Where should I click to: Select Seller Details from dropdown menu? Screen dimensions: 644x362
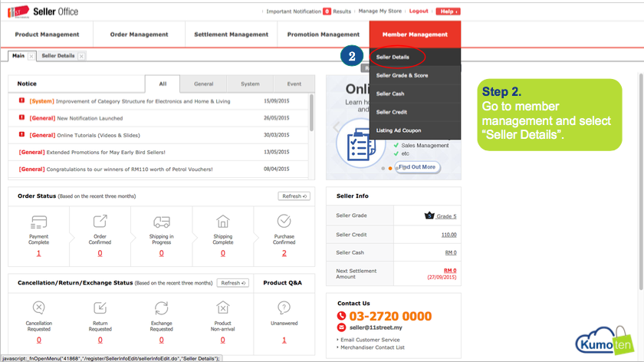coord(415,57)
